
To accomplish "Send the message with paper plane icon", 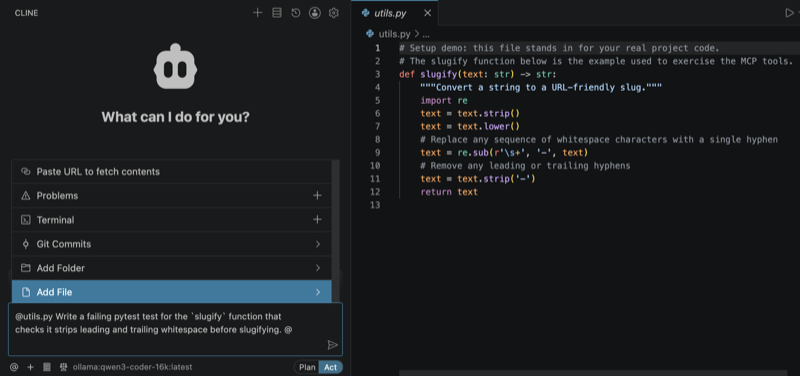I will point(333,345).
